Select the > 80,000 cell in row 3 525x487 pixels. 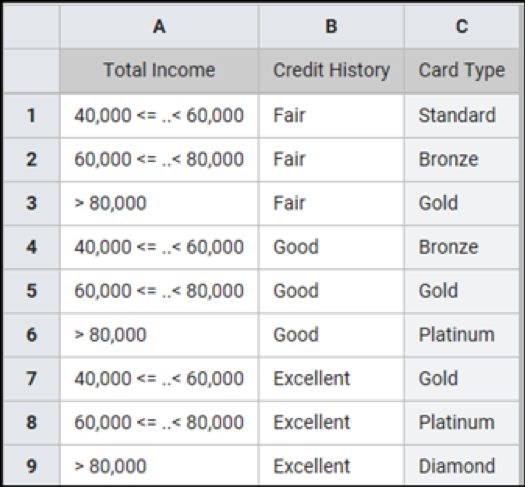[159, 203]
